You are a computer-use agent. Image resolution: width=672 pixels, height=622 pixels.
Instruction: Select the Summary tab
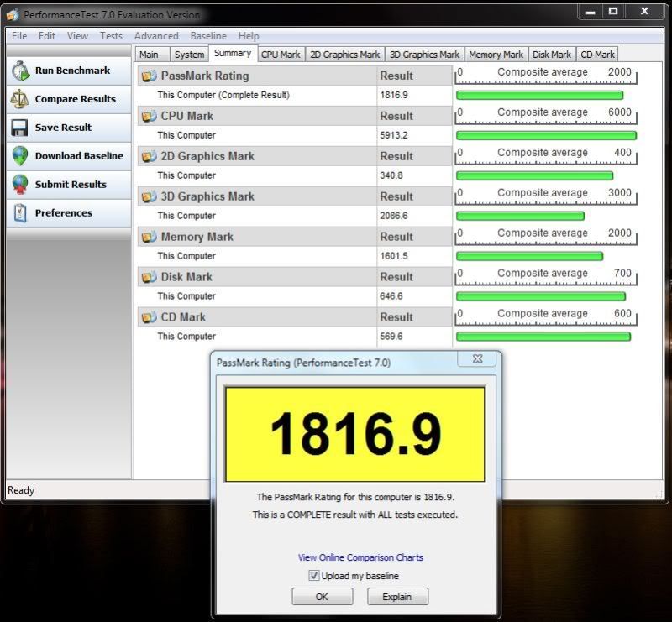pyautogui.click(x=233, y=54)
